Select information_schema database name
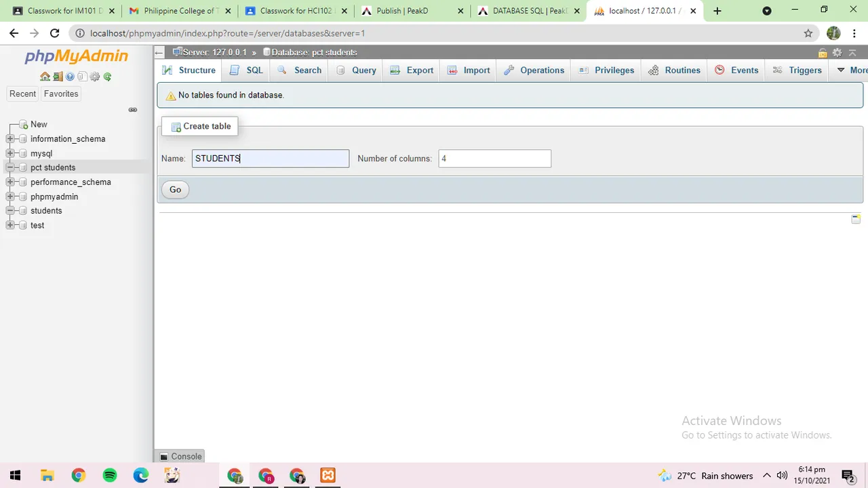Screen dimensions: 868x488 [x=68, y=139]
